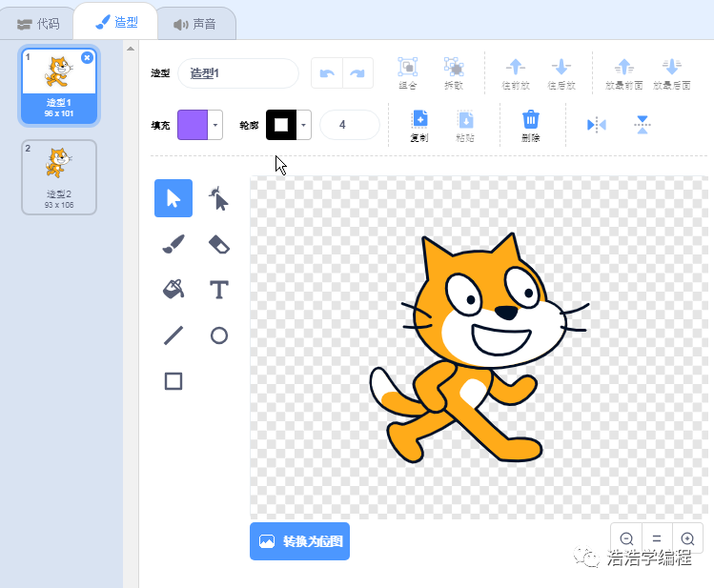Select the 造型2 costume thumbnail
Screen dimensions: 714x588
click(59, 177)
